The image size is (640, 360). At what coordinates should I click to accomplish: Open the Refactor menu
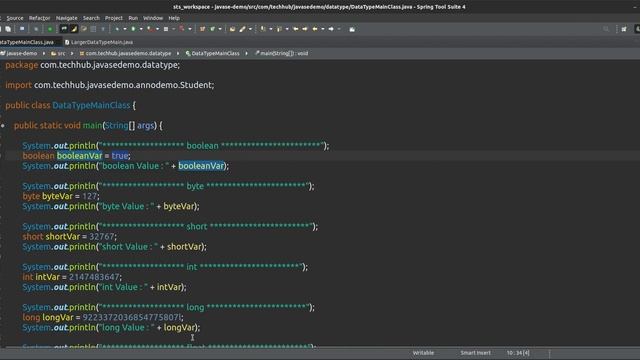click(40, 18)
